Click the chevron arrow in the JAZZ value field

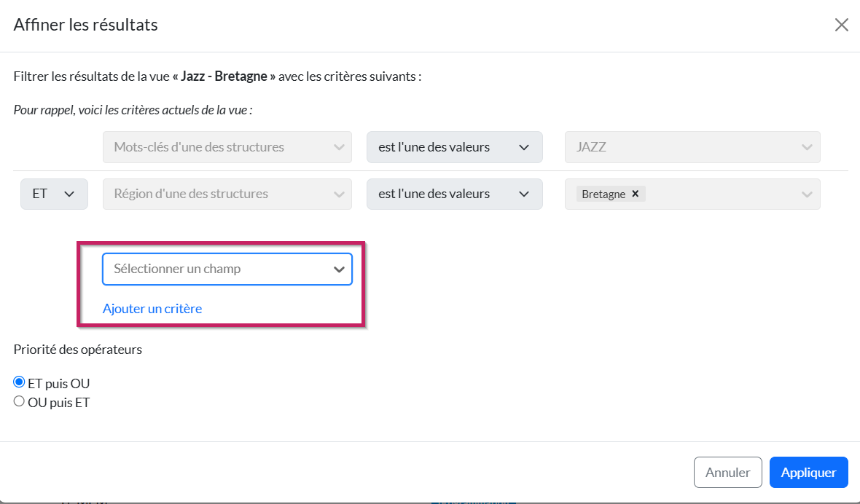pyautogui.click(x=807, y=147)
